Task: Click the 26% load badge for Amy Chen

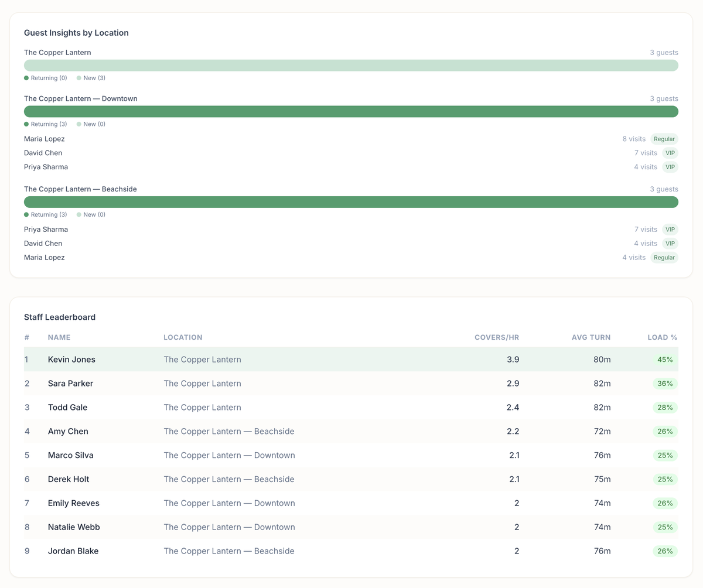Action: (665, 432)
